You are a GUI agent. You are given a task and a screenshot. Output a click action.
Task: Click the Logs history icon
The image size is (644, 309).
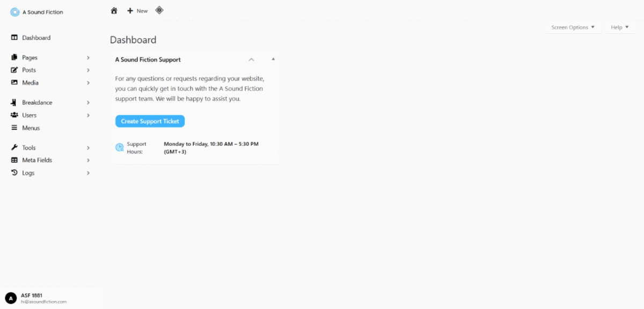[14, 173]
